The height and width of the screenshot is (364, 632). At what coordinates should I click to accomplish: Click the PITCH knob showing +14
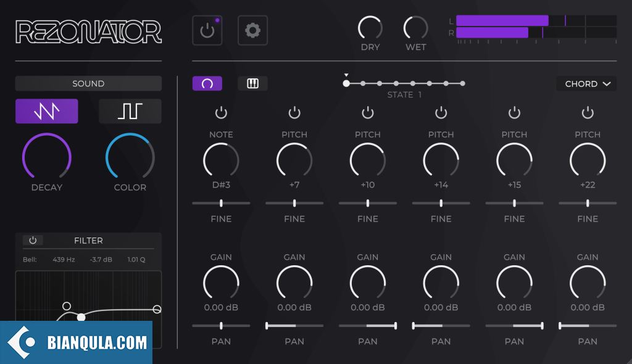click(x=441, y=160)
